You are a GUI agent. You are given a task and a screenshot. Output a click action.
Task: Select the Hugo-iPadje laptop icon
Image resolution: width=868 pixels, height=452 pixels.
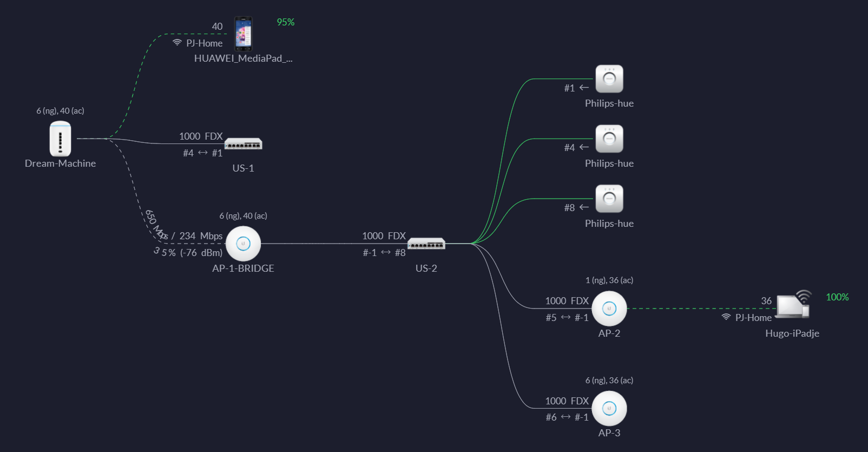[793, 305]
